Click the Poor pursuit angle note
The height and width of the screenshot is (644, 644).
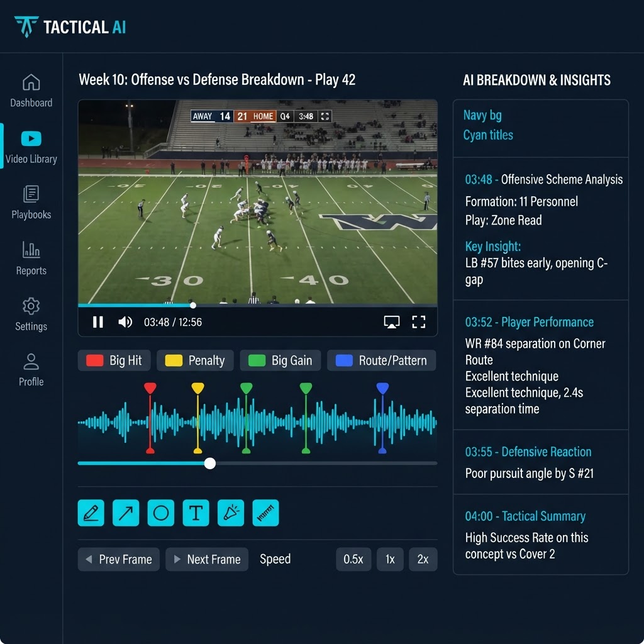pyautogui.click(x=530, y=474)
